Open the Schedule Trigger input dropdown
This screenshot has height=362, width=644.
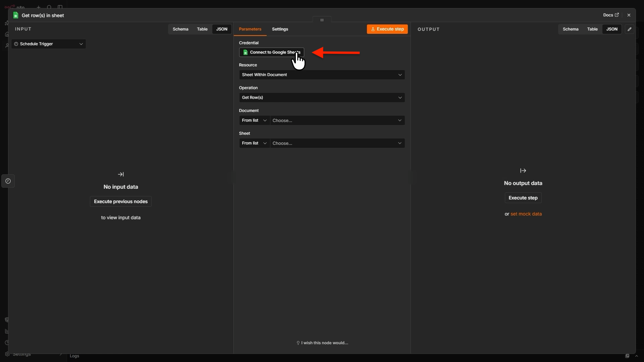(49, 44)
